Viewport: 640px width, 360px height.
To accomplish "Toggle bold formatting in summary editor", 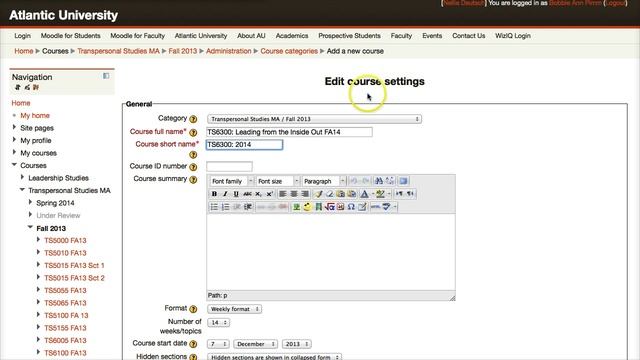I will click(x=214, y=194).
